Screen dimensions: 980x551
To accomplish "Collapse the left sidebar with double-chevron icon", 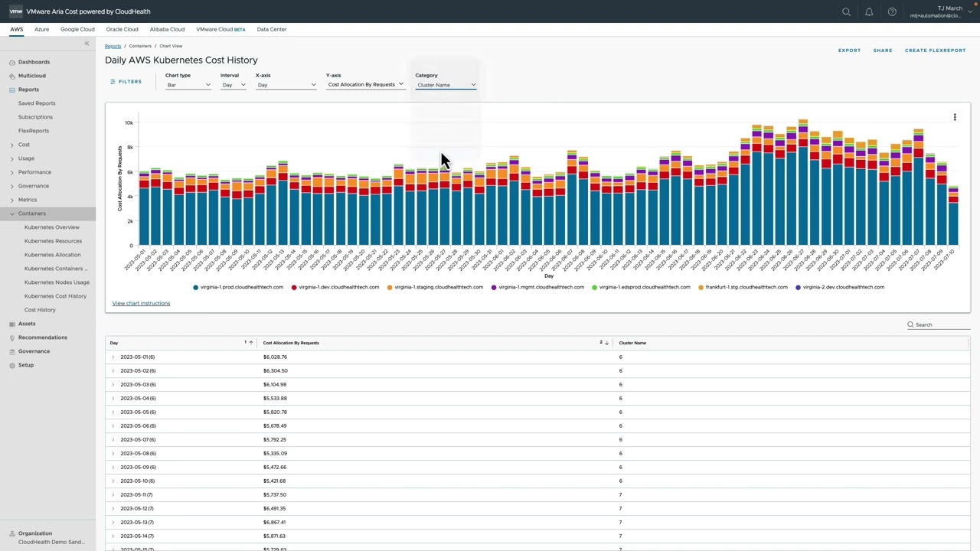I will 87,44.
